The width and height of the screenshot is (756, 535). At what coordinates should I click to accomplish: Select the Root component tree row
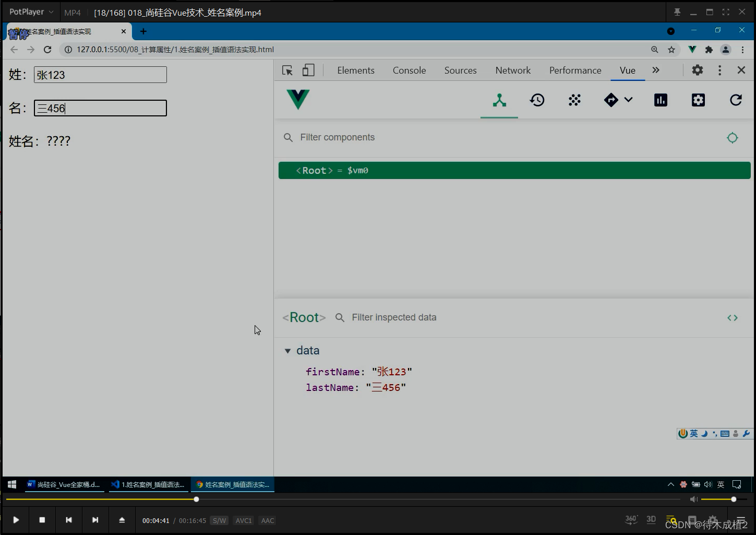[514, 170]
